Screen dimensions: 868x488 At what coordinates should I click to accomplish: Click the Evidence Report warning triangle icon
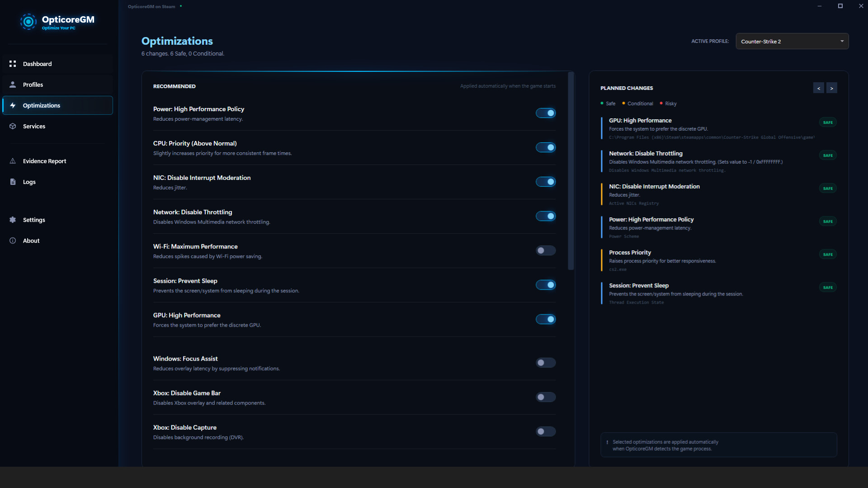coord(13,161)
